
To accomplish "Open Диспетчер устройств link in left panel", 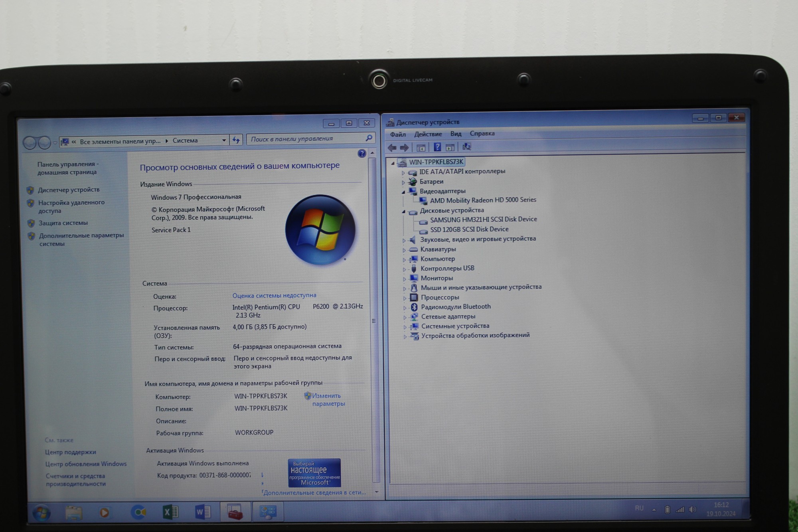I will tap(69, 190).
